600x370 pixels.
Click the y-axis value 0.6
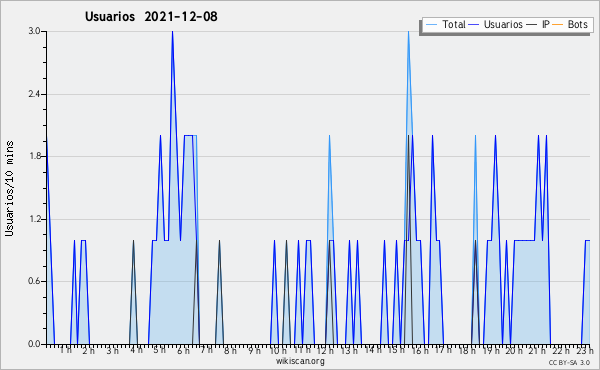[34, 281]
